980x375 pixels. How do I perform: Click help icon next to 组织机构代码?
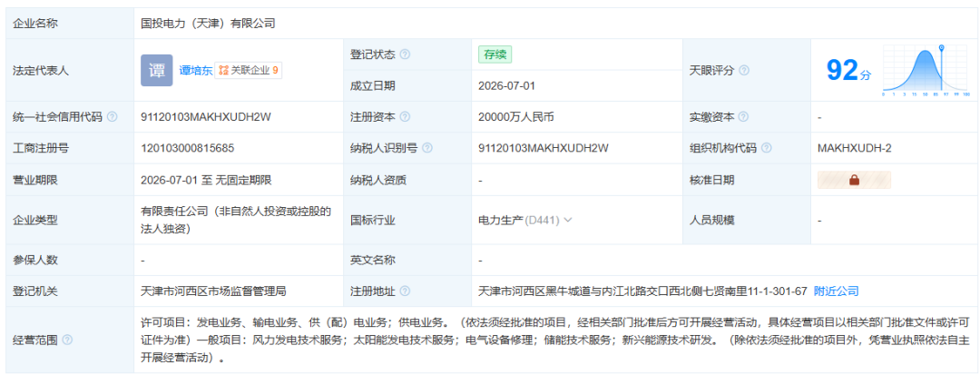click(x=766, y=148)
